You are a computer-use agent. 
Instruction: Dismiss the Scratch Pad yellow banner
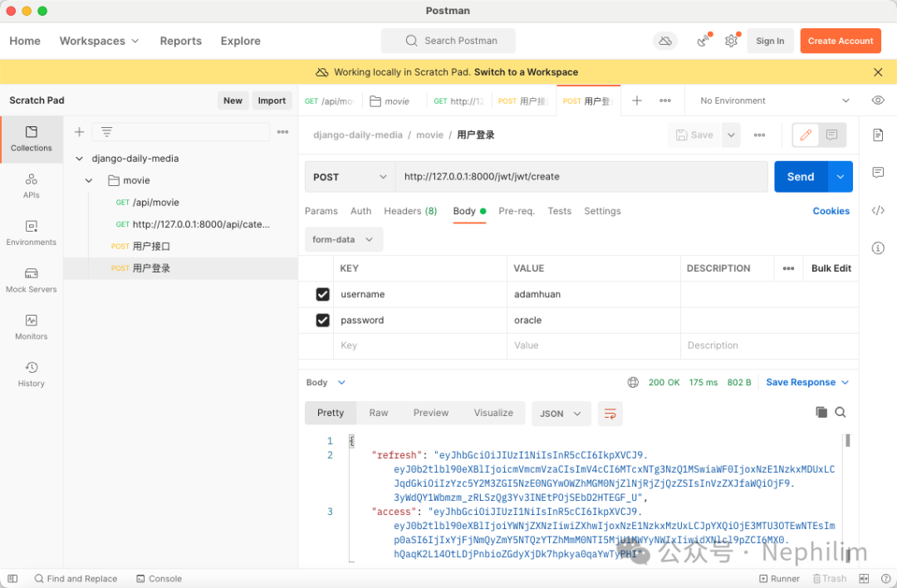(878, 72)
